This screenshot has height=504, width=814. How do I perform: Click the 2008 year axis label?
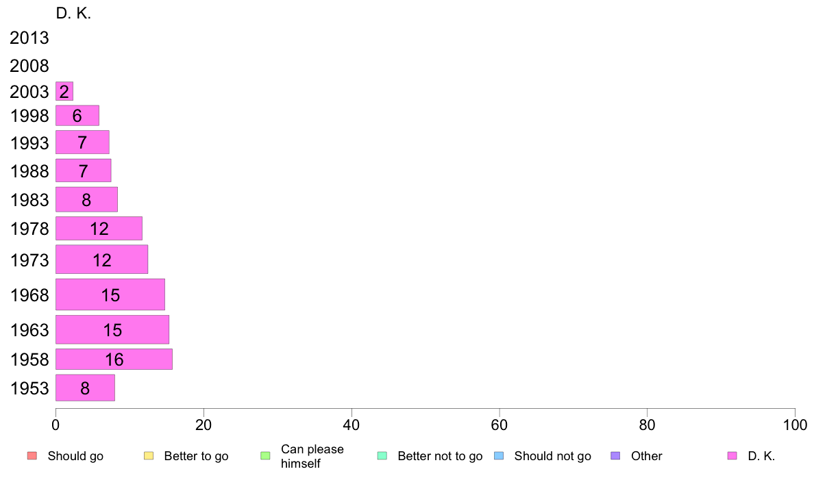click(29, 66)
